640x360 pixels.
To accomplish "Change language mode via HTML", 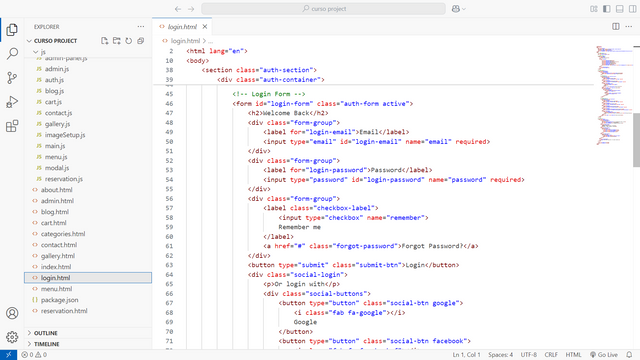I will (x=573, y=355).
